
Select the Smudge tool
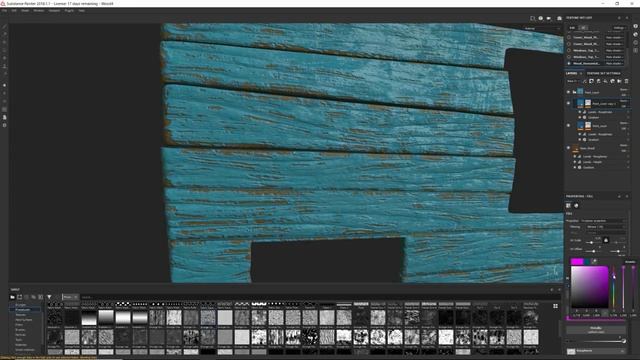click(x=4, y=58)
